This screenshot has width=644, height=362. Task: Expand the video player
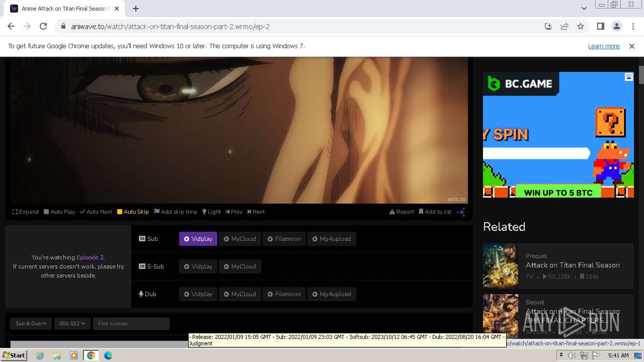26,212
